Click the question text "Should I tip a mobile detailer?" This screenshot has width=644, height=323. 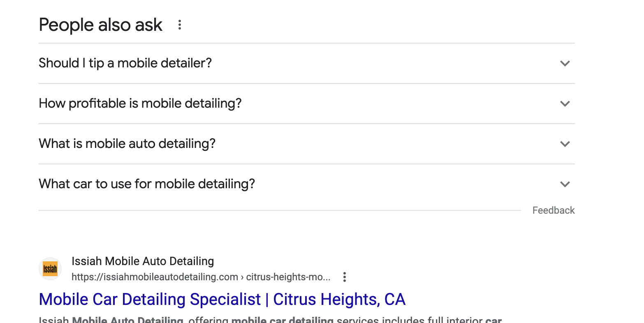coord(125,63)
